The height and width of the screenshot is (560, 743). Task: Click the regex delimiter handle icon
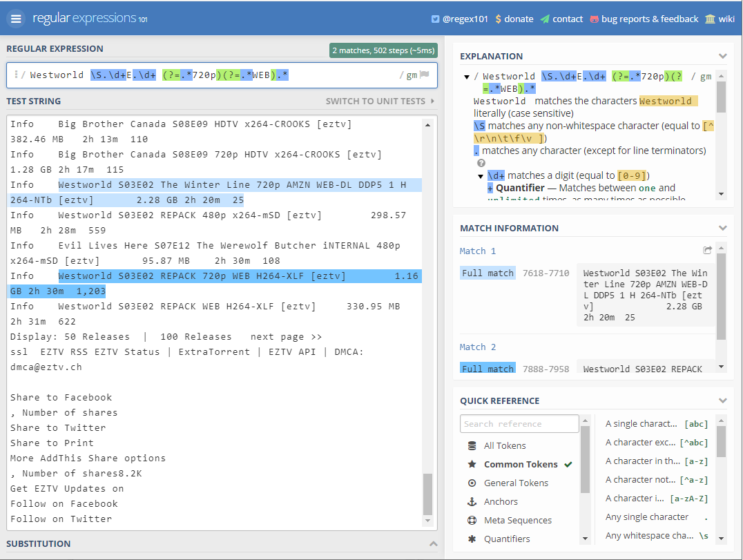coord(16,75)
